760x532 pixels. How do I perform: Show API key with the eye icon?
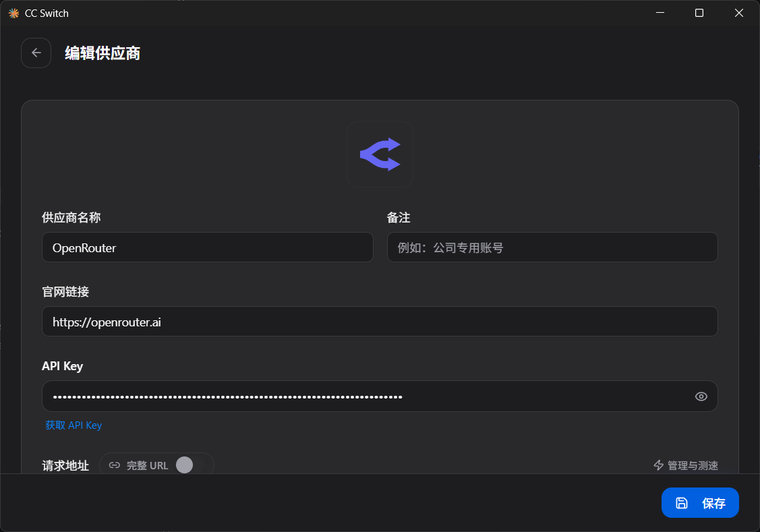point(701,396)
